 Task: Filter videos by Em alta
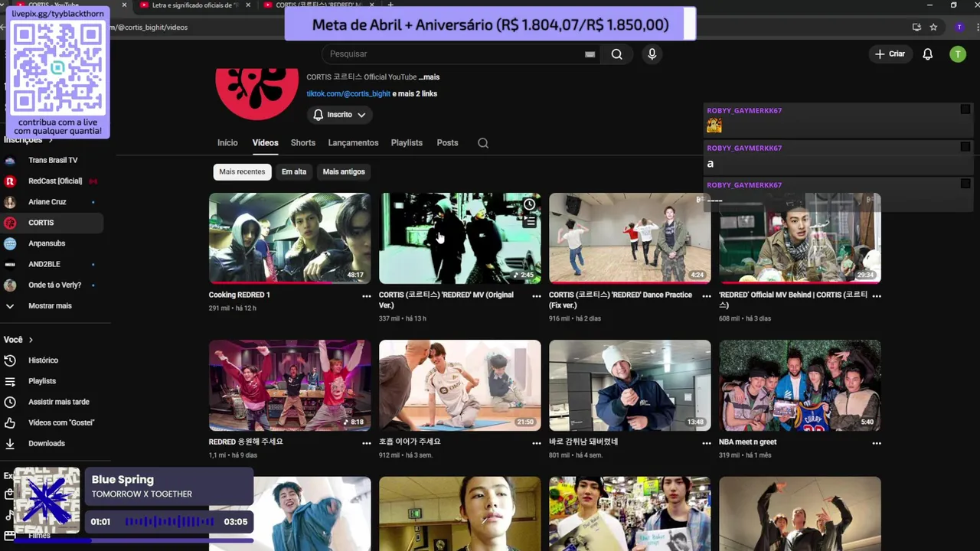(294, 171)
